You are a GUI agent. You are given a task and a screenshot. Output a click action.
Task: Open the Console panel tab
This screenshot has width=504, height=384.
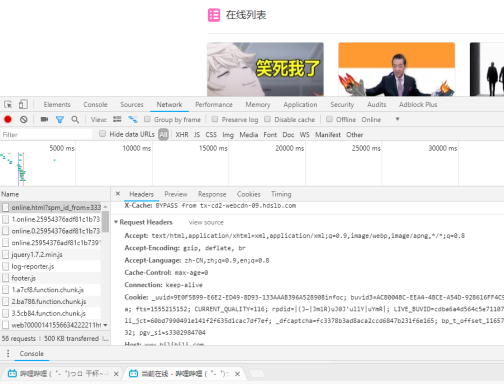[95, 105]
